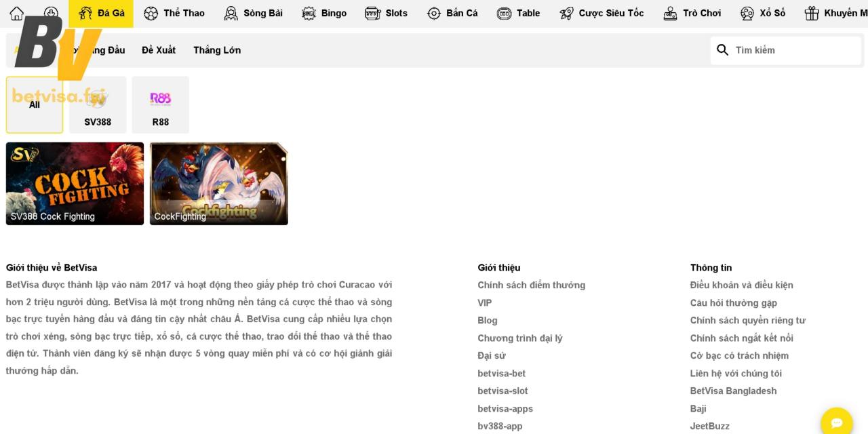868x434 pixels.
Task: Select the Table games category
Action: 519,13
